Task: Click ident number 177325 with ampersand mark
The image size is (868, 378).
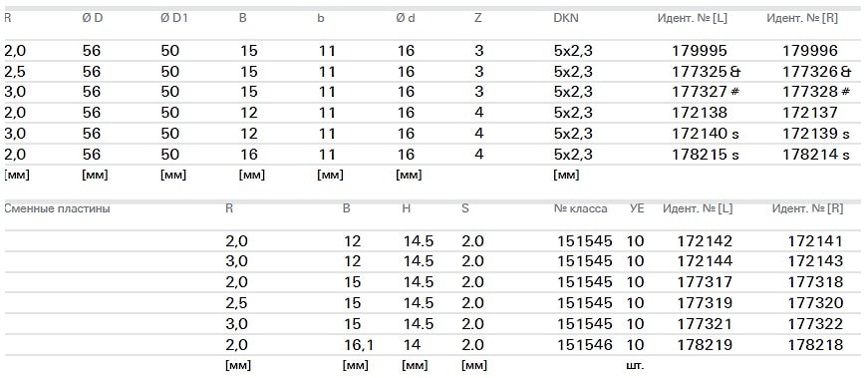Action: pos(707,72)
